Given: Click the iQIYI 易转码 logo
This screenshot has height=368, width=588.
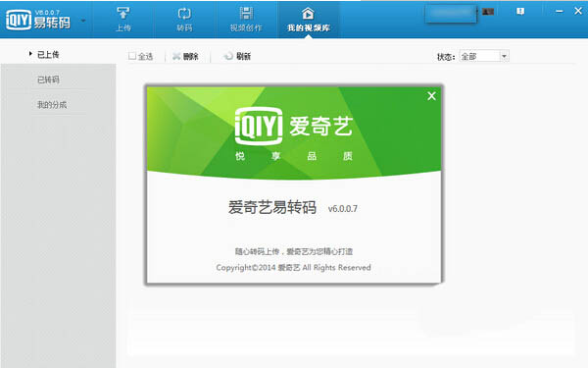Looking at the screenshot, I should click(38, 20).
